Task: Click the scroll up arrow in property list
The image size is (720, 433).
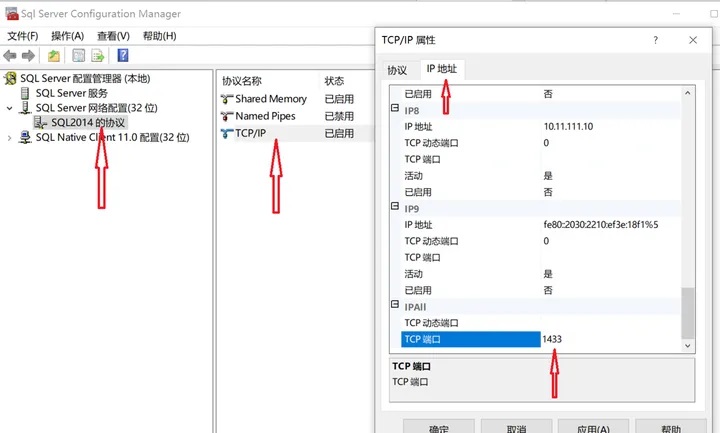Action: [x=687, y=93]
